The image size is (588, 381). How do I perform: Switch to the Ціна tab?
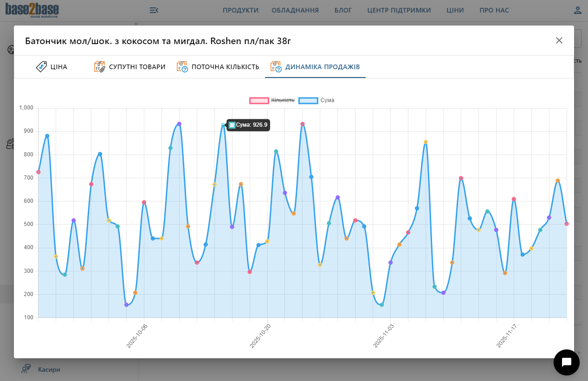click(x=59, y=67)
